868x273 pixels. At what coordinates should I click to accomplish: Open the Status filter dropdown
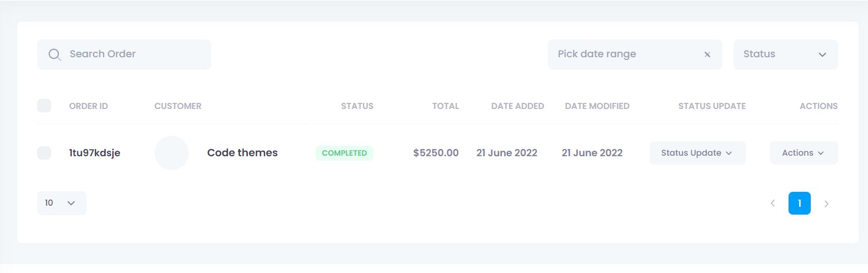[x=785, y=54]
